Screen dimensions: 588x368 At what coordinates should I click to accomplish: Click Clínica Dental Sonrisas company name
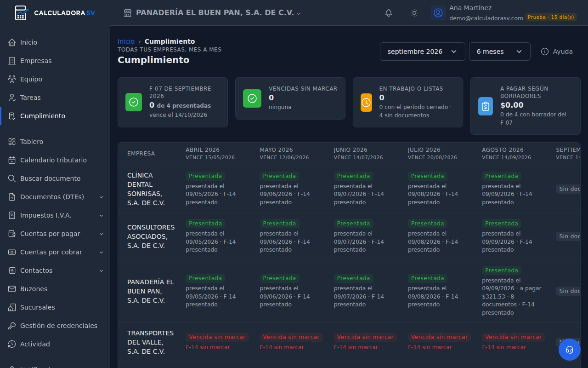point(146,189)
